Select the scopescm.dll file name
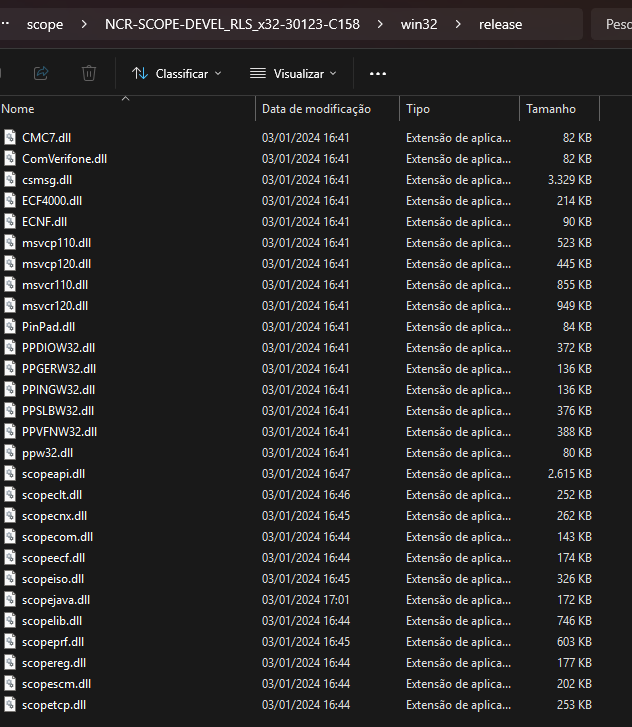Screen dimensions: 632x727 (x=57, y=684)
